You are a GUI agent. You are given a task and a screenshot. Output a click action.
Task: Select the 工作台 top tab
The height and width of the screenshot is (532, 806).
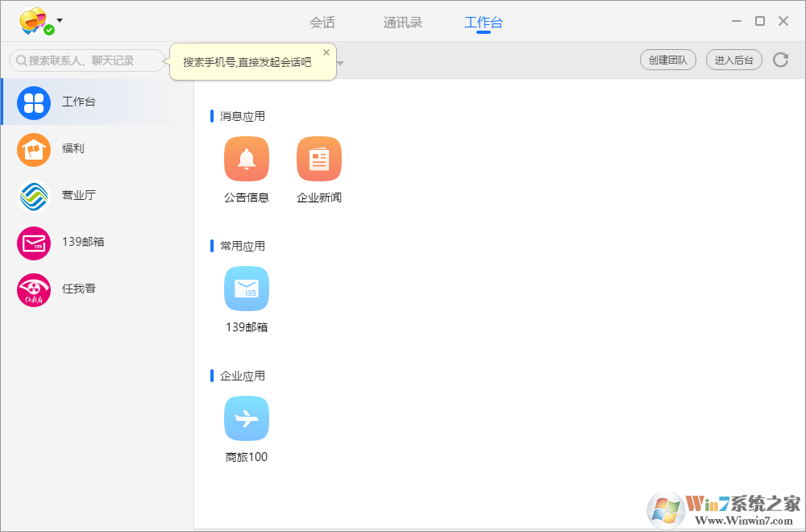(x=483, y=23)
